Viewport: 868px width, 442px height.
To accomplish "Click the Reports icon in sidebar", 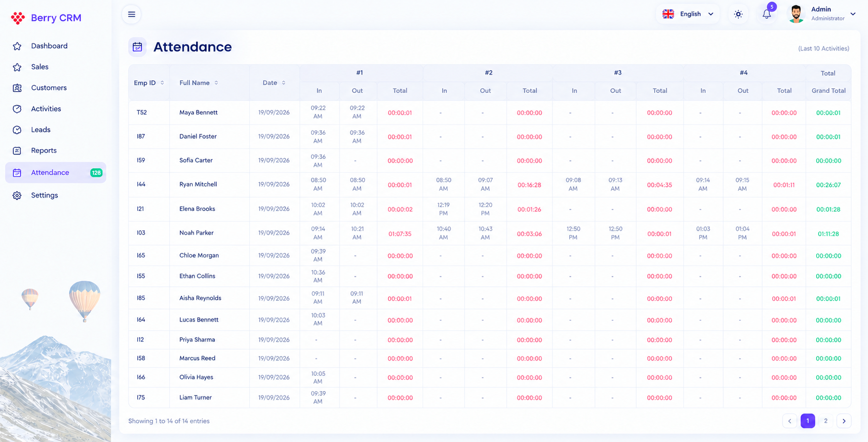I will coord(17,151).
